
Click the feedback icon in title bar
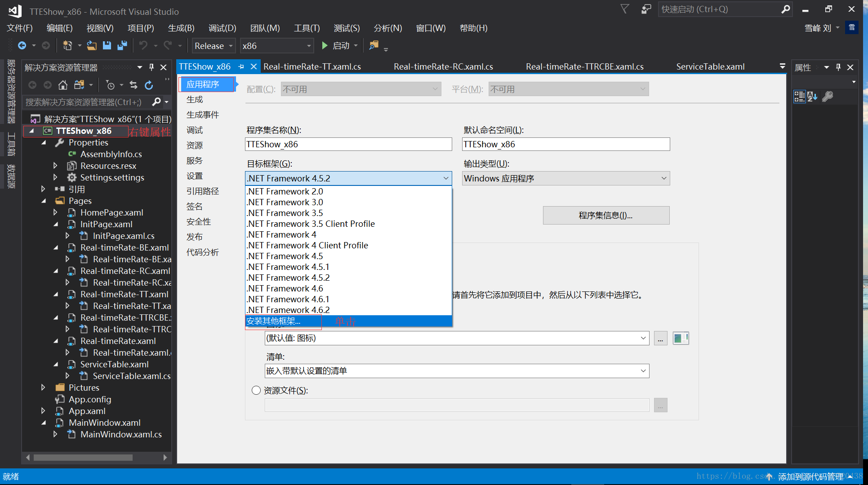point(646,9)
